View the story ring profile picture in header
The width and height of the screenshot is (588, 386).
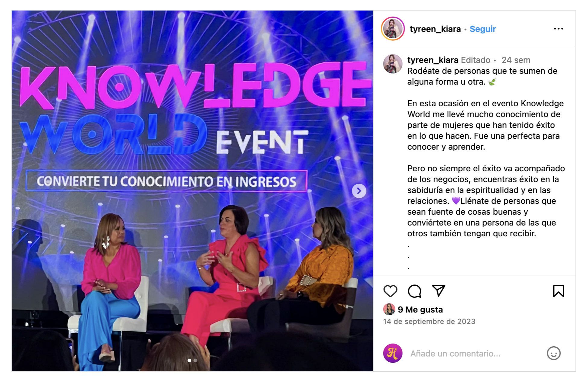click(393, 29)
